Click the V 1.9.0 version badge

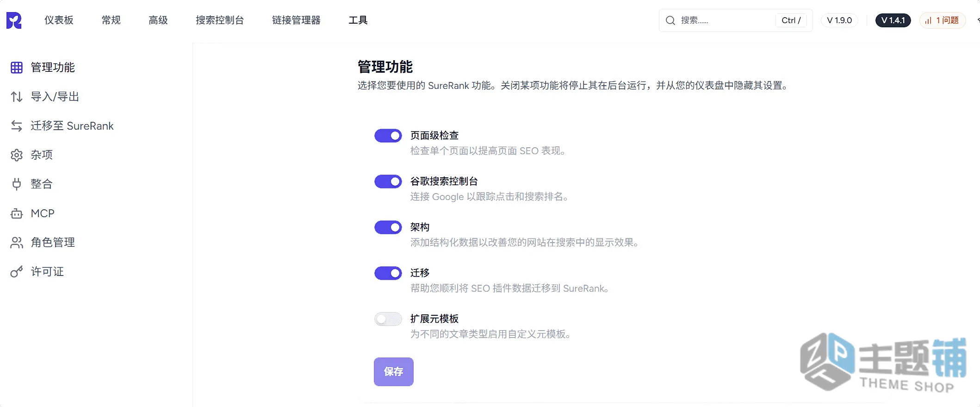point(839,20)
